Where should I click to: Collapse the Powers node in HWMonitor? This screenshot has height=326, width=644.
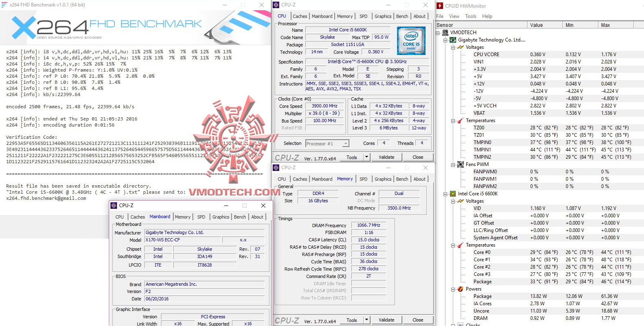coord(453,289)
